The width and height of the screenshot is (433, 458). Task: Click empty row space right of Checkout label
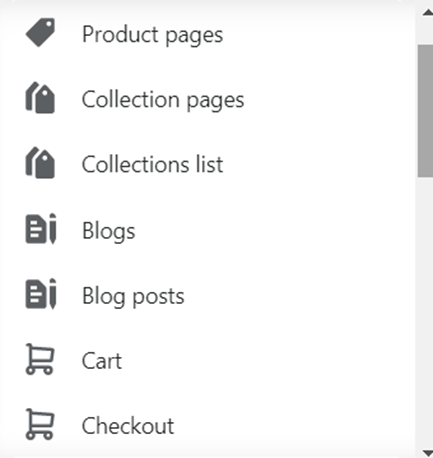293,426
